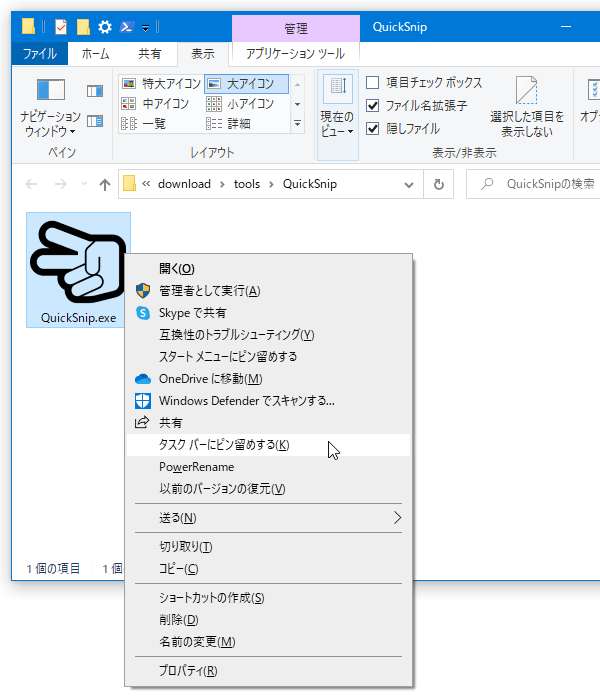Go forward with the forward arrow

tap(61, 184)
